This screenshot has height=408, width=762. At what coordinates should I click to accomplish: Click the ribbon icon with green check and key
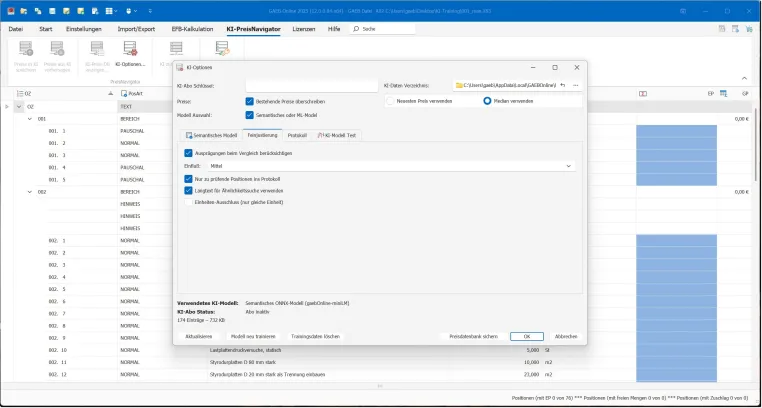point(222,49)
